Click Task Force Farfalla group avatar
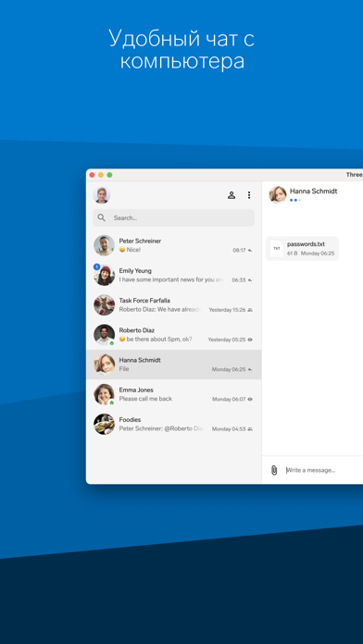This screenshot has height=644, width=363. point(104,305)
